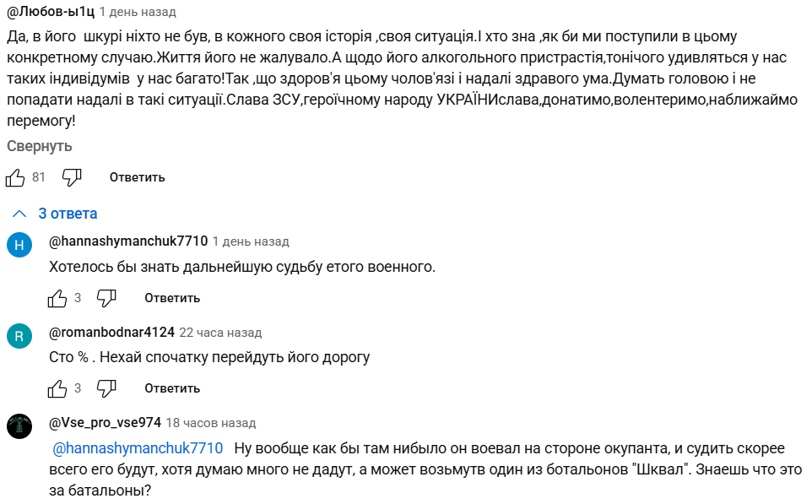Dislike romanbodnar4124's reply
This screenshot has height=504, width=812.
point(106,388)
